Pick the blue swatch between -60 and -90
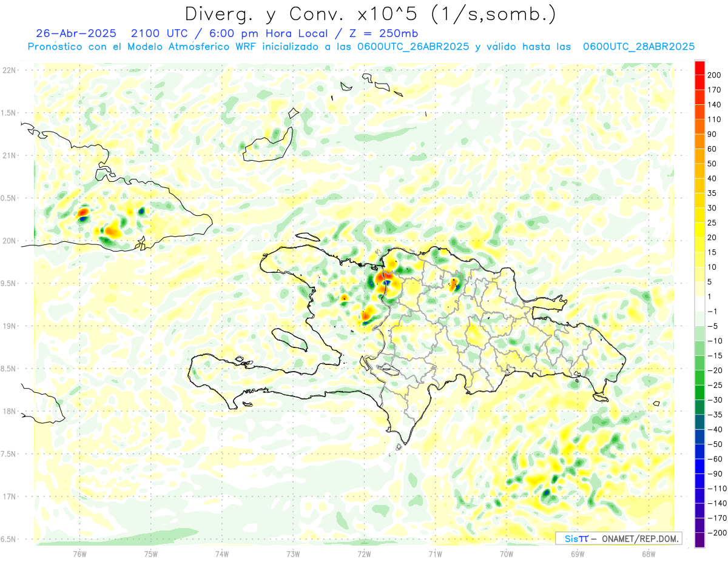Viewport: 728px width, 562px height. pyautogui.click(x=700, y=466)
